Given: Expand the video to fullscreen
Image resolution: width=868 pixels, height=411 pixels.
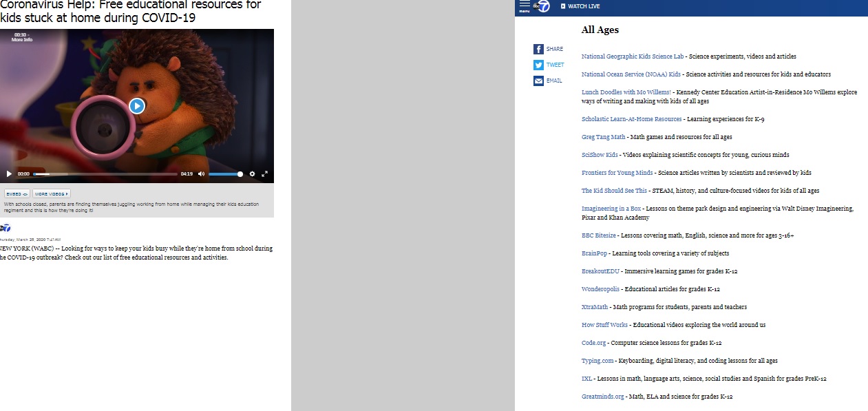Looking at the screenshot, I should click(x=264, y=174).
